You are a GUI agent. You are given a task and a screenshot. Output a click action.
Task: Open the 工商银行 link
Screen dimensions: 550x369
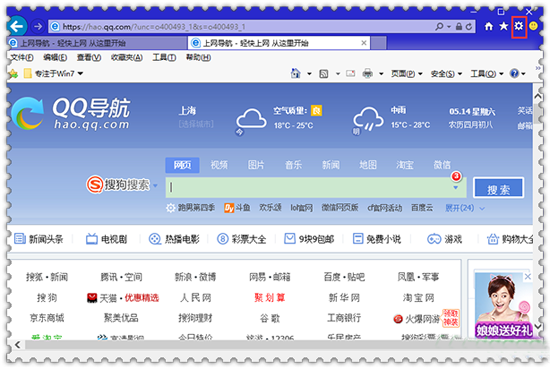(x=344, y=318)
